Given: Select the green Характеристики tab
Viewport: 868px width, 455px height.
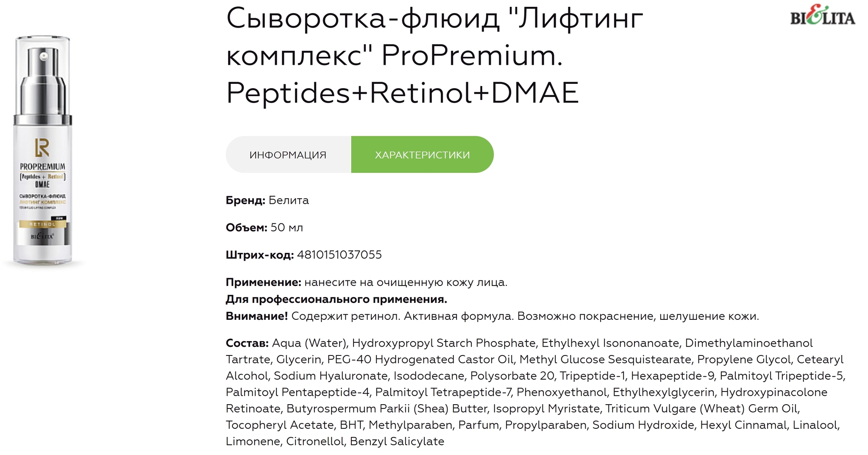Looking at the screenshot, I should (x=423, y=155).
